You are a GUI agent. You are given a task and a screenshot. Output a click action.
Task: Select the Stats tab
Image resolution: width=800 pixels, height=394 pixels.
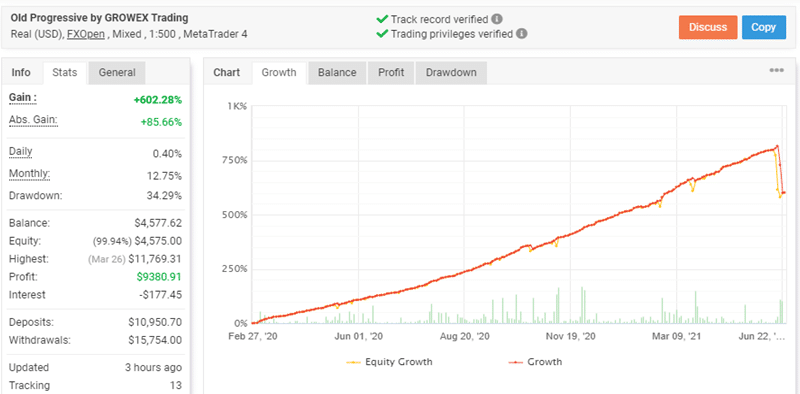[x=65, y=72]
